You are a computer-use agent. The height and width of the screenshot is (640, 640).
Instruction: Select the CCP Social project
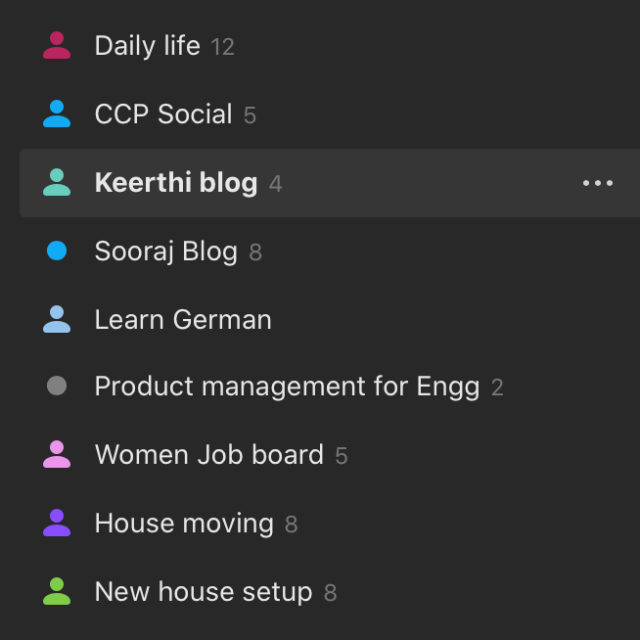click(x=163, y=114)
